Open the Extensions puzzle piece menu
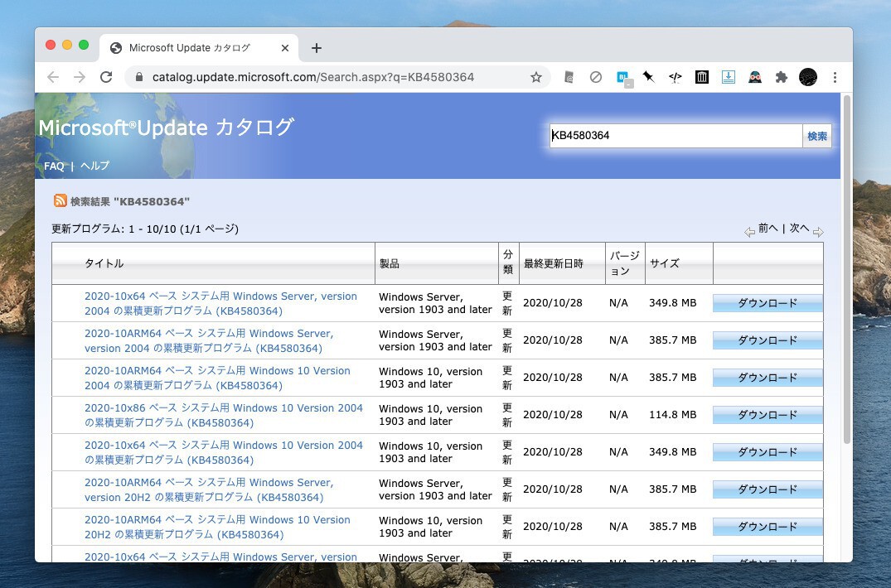The height and width of the screenshot is (588, 891). (x=781, y=77)
